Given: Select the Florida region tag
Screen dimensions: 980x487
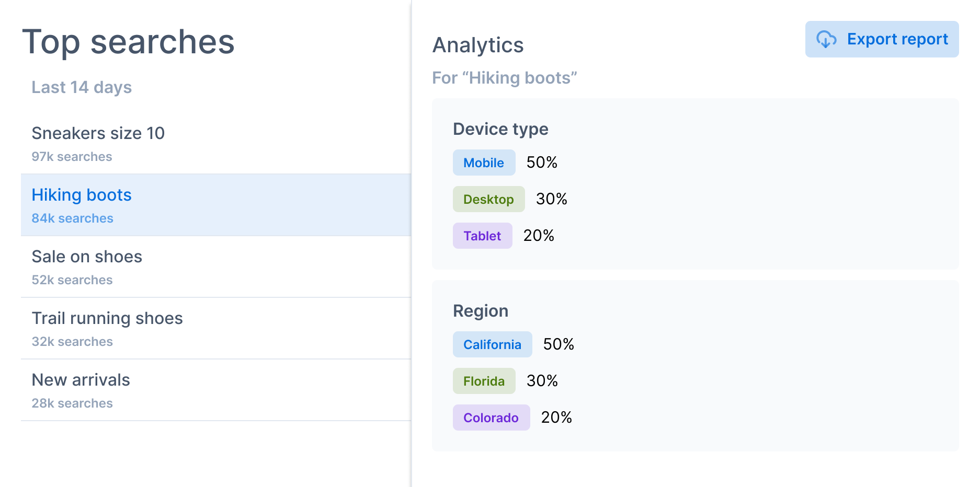Looking at the screenshot, I should click(x=484, y=381).
